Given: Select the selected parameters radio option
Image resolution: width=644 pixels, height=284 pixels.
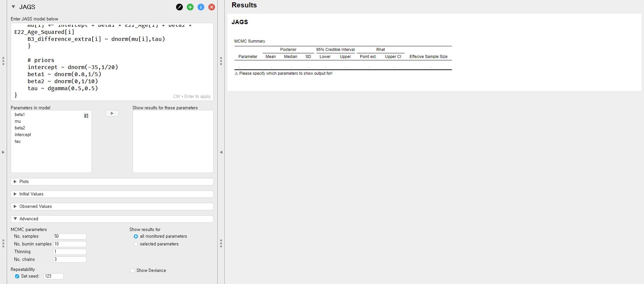Looking at the screenshot, I should 136,244.
